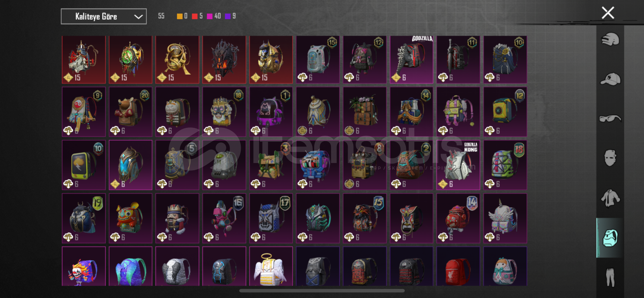644x298 pixels.
Task: Filter by the red quality swatch
Action: pyautogui.click(x=195, y=16)
